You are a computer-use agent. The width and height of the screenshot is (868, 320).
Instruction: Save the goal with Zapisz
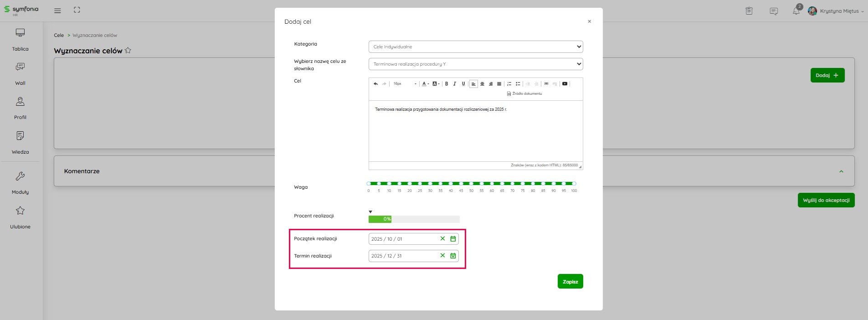click(x=570, y=282)
